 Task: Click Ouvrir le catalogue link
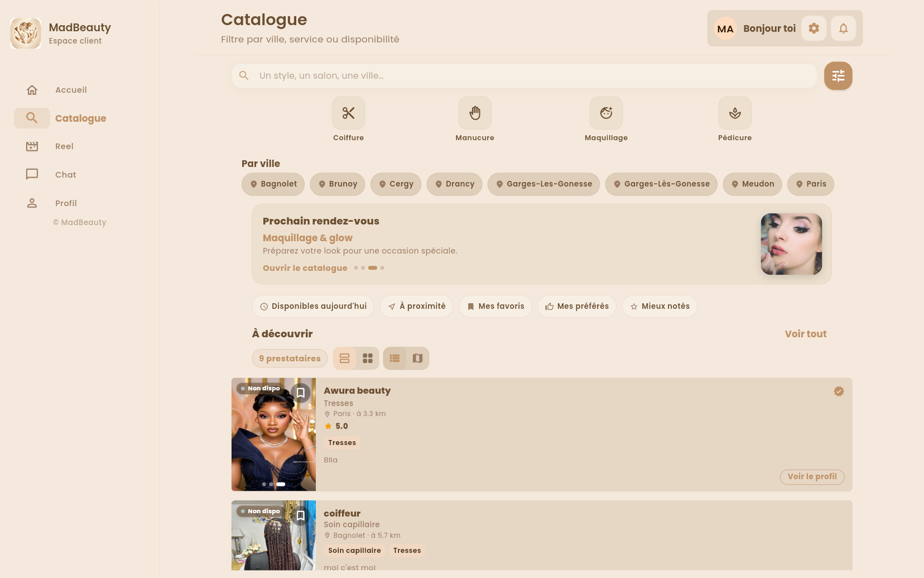point(305,268)
